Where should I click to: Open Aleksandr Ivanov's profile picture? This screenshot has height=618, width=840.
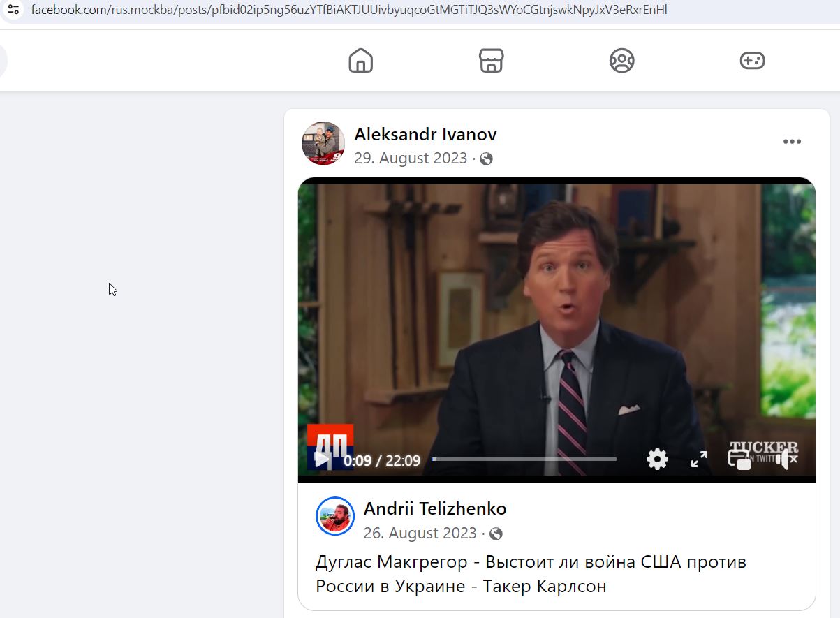323,143
